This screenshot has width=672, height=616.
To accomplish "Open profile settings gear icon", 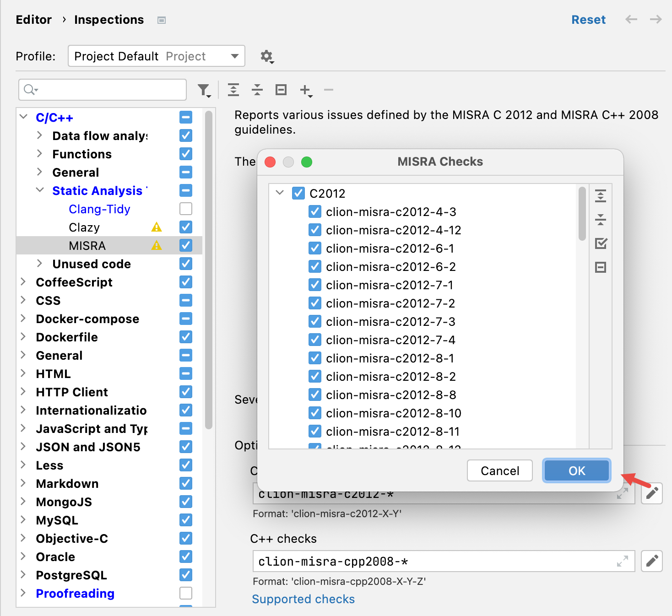I will [267, 56].
